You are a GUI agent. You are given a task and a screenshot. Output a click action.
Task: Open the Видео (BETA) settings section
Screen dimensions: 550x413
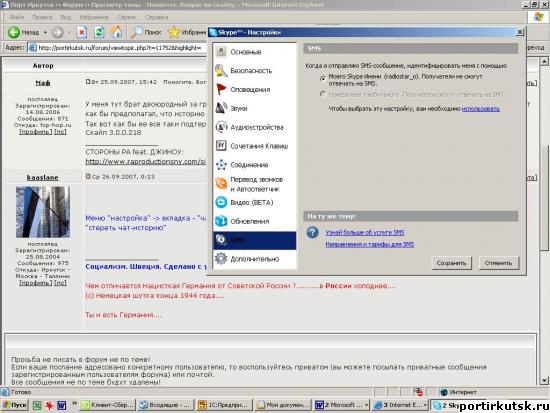254,202
